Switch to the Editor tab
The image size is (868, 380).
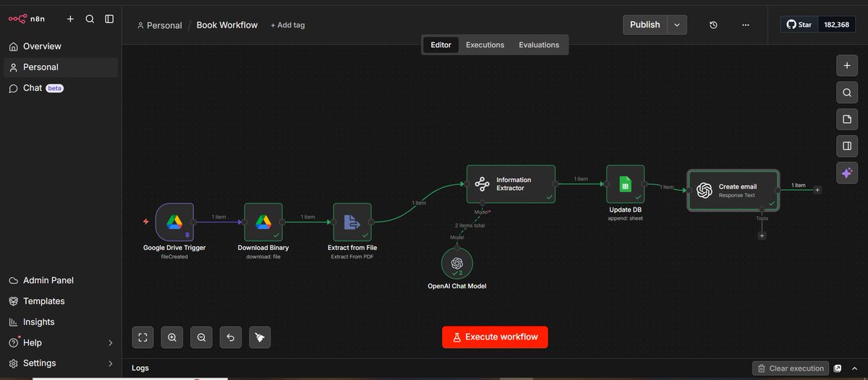pos(441,45)
